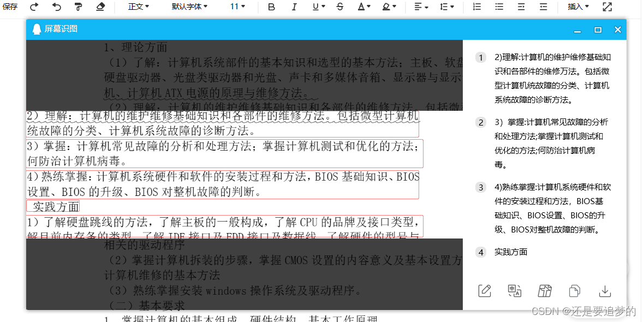Click the 保存 save button

[x=10, y=6]
